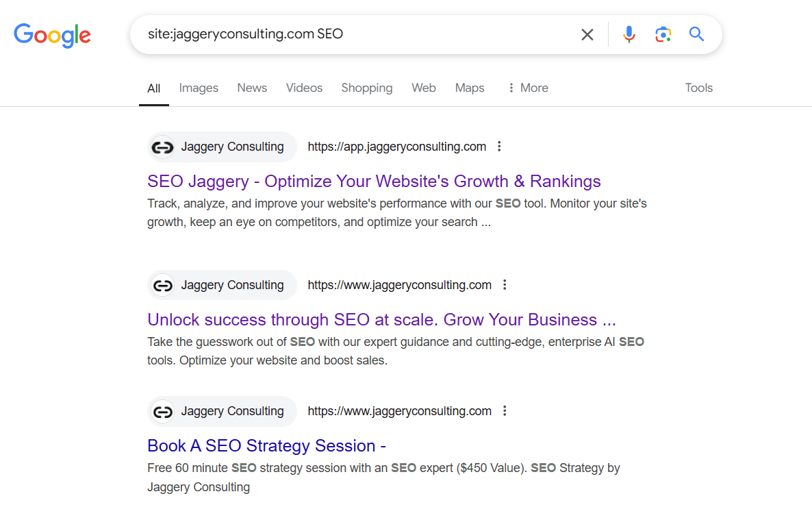Click the favicon next to the second result
Image resolution: width=812 pixels, height=507 pixels.
[164, 285]
